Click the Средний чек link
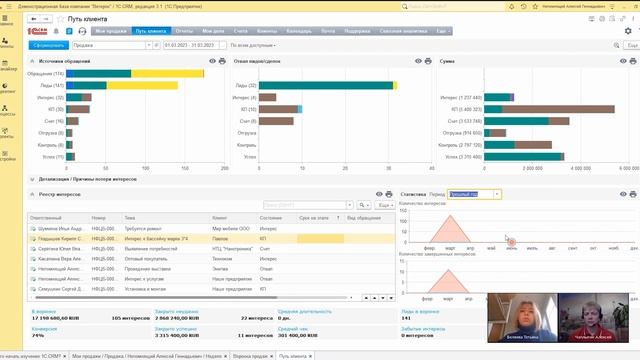 coord(293,329)
